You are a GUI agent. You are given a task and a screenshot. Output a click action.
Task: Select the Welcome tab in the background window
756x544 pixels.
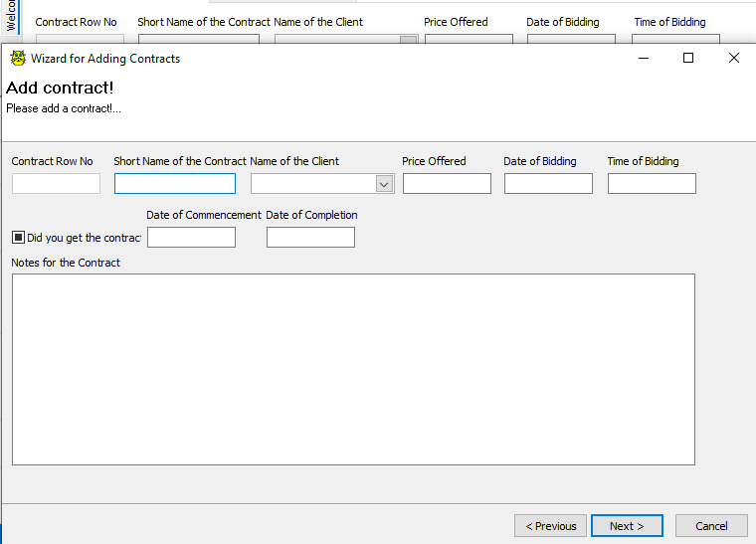[11, 16]
